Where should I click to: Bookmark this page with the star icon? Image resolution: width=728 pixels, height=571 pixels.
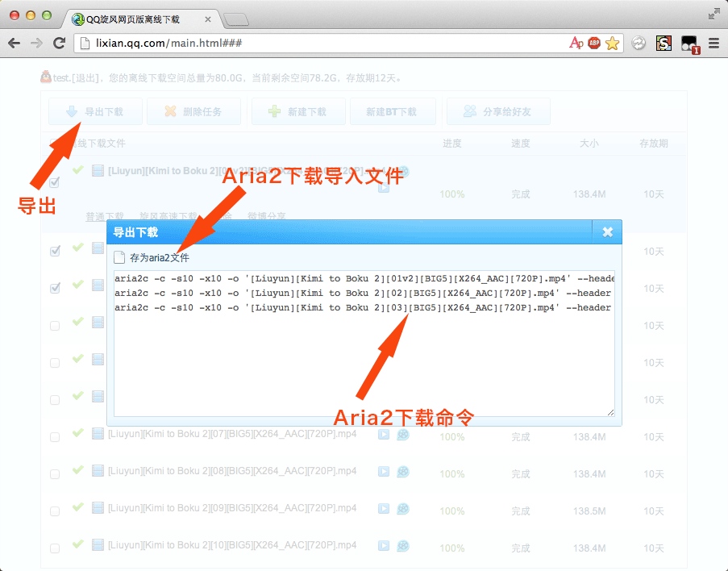tap(613, 44)
